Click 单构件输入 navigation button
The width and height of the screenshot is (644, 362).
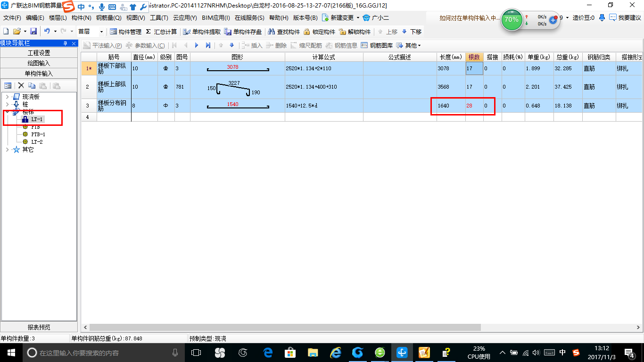39,74
